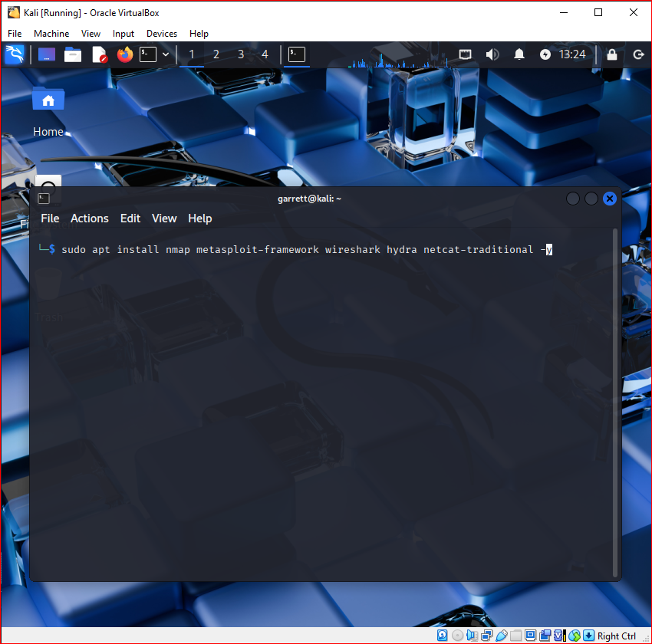
Task: Launch the text editor panel icon
Action: (99, 54)
